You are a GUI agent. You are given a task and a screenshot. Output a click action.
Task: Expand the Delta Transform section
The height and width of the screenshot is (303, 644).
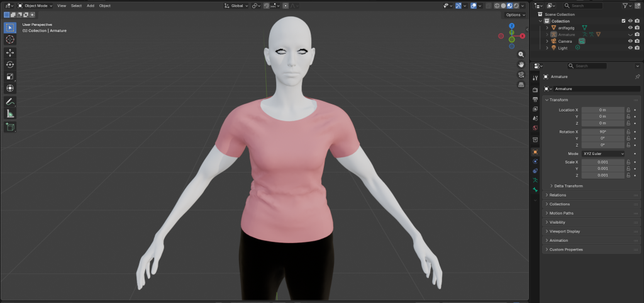(x=568, y=186)
